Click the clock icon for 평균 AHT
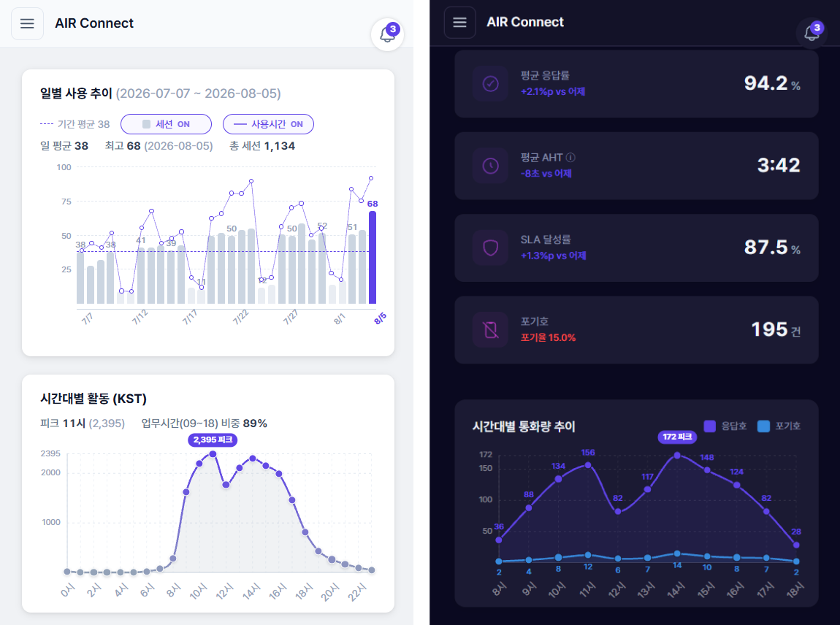The height and width of the screenshot is (625, 840). pos(490,166)
